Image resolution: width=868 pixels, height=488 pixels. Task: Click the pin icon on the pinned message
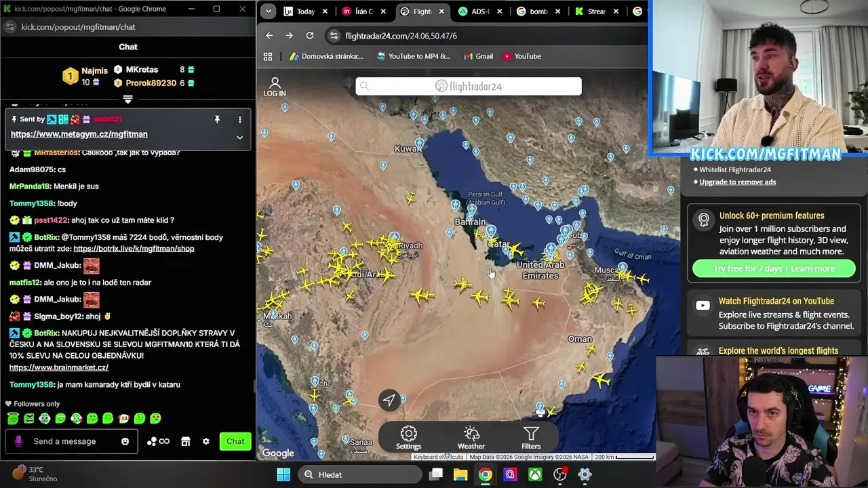217,119
